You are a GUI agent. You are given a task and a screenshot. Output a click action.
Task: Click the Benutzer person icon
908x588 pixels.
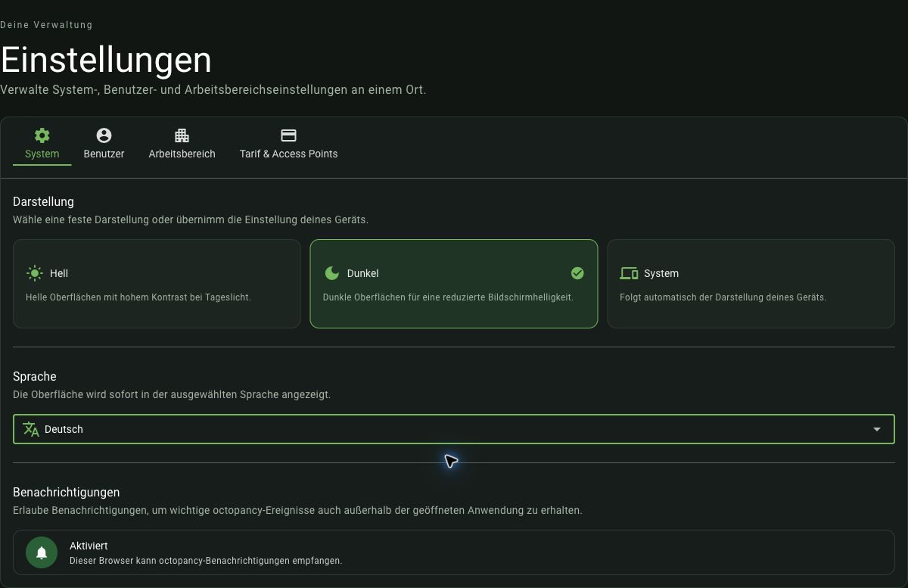point(104,135)
